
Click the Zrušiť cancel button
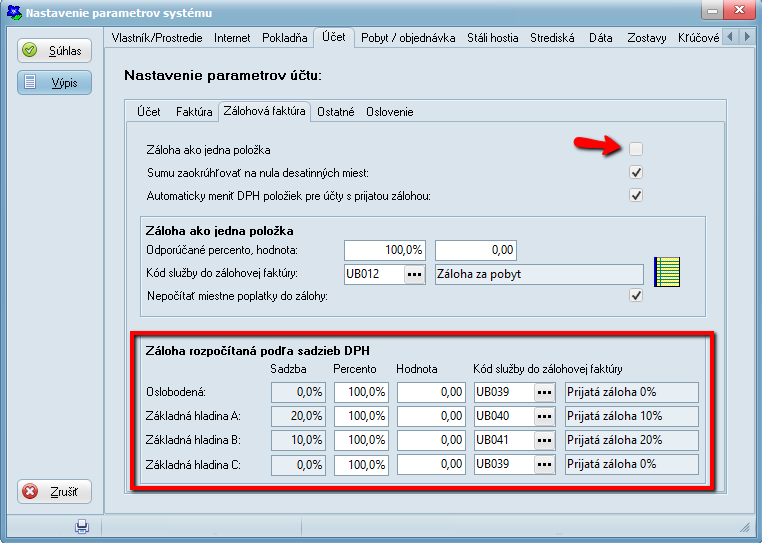pyautogui.click(x=56, y=492)
